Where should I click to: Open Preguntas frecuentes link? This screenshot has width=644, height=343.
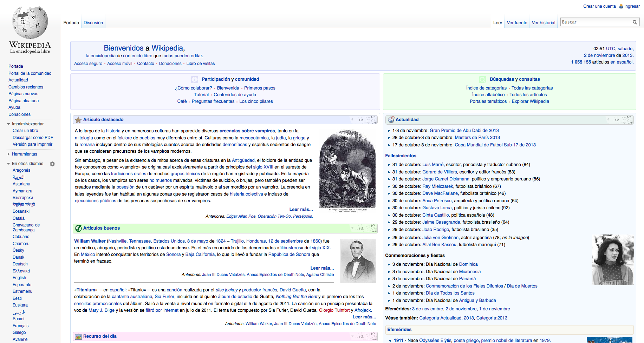(x=213, y=101)
